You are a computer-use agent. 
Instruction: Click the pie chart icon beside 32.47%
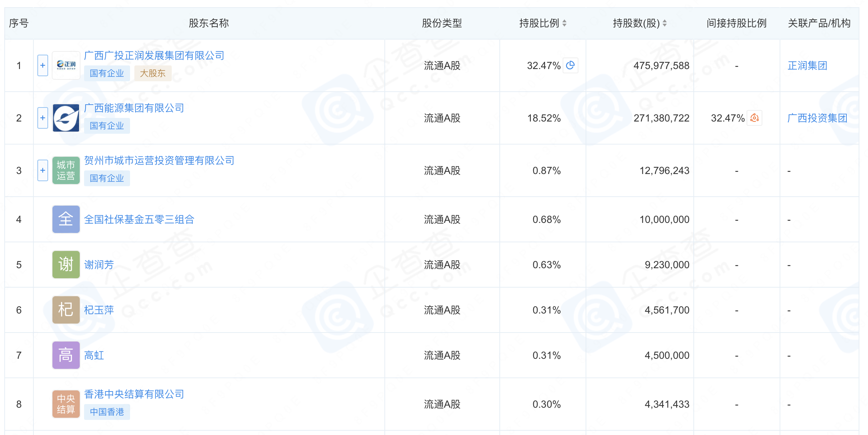coord(570,65)
